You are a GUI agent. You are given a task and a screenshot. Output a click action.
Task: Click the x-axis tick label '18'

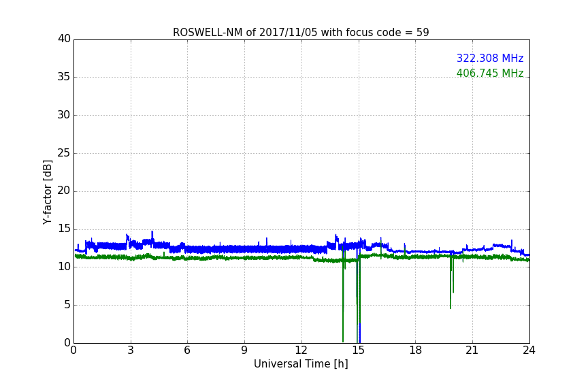pyautogui.click(x=415, y=350)
